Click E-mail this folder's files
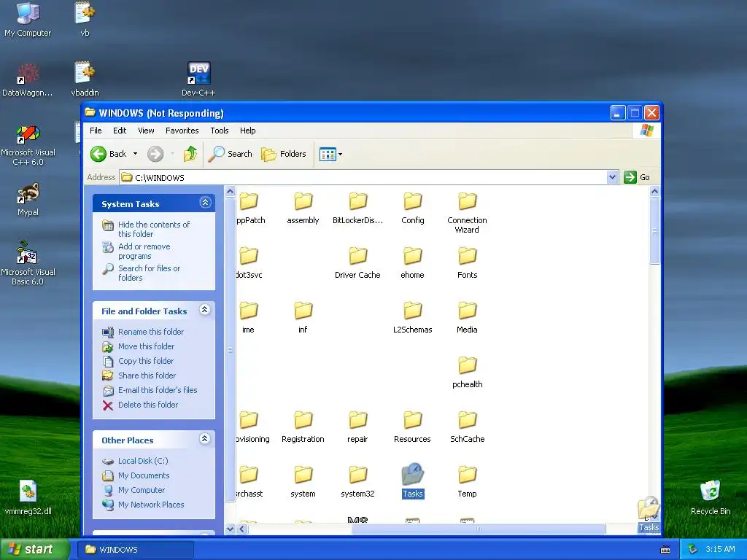Image resolution: width=747 pixels, height=560 pixels. click(158, 390)
